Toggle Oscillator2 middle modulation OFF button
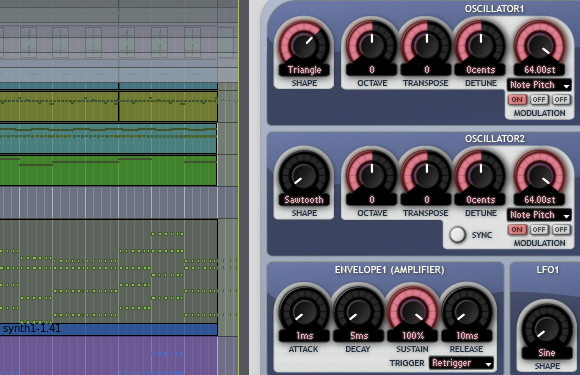 (x=539, y=230)
